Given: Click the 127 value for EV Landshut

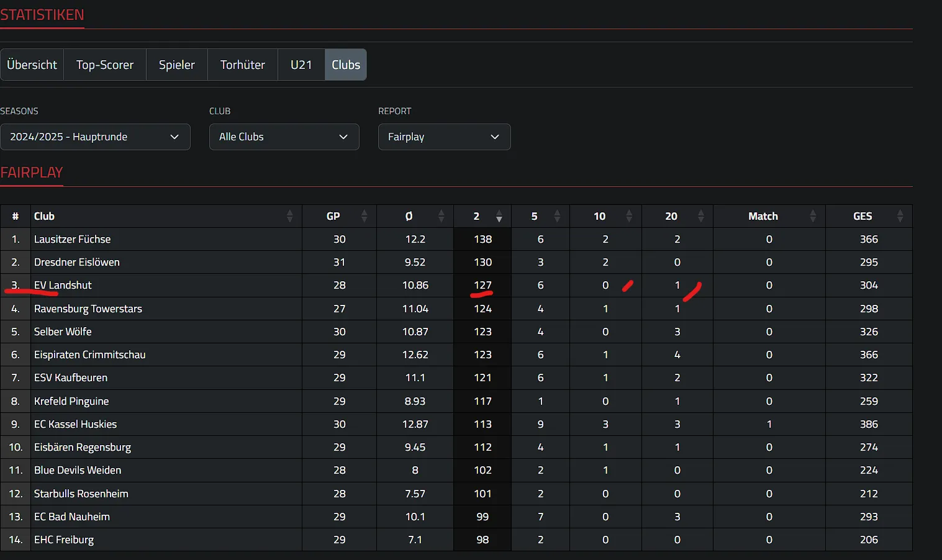Looking at the screenshot, I should 482,285.
